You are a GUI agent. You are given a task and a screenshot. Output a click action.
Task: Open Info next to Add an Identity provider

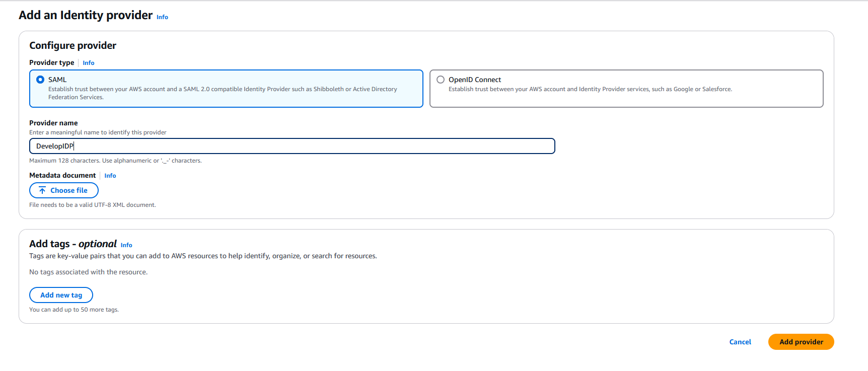[x=162, y=17]
